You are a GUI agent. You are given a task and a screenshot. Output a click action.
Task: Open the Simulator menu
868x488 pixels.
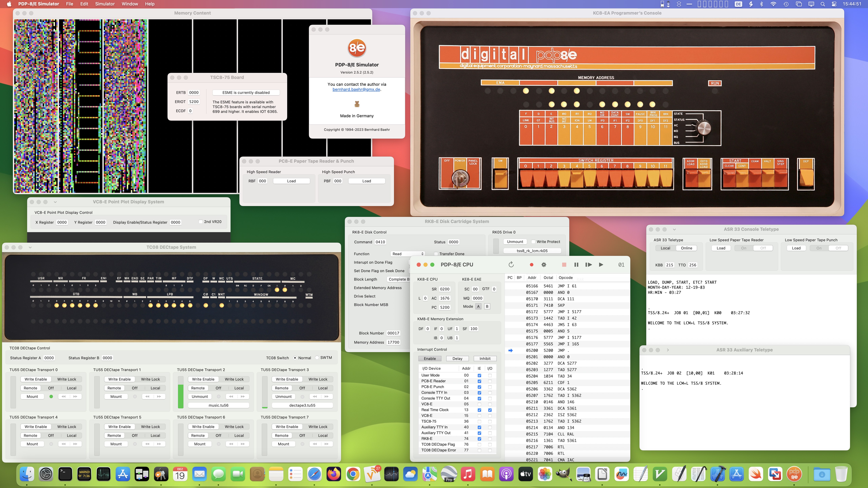[x=105, y=4]
